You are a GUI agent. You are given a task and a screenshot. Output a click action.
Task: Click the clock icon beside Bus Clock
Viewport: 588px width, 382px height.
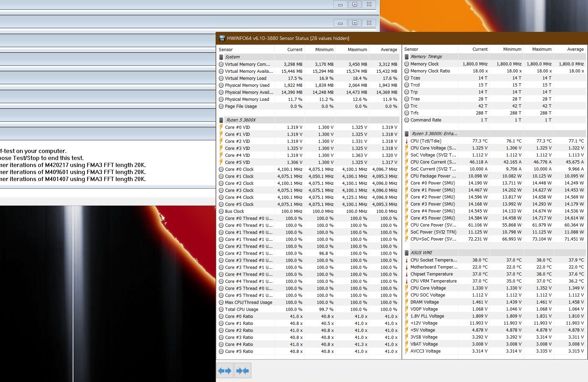pos(221,211)
